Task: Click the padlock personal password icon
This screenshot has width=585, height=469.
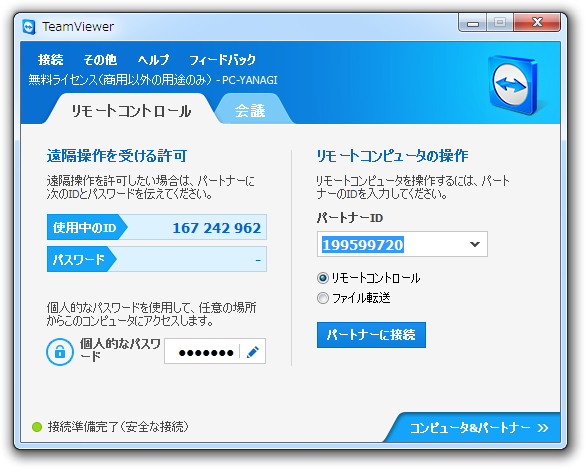Action: [60, 351]
